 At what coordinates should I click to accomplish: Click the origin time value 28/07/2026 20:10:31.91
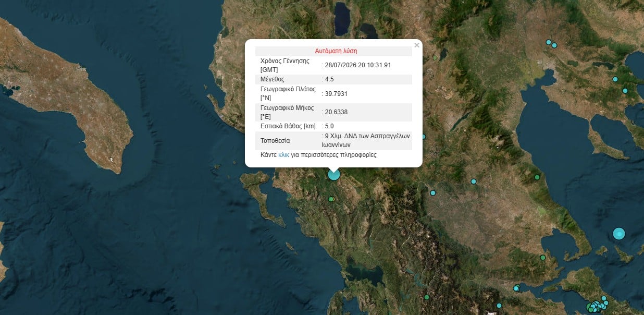tap(358, 65)
